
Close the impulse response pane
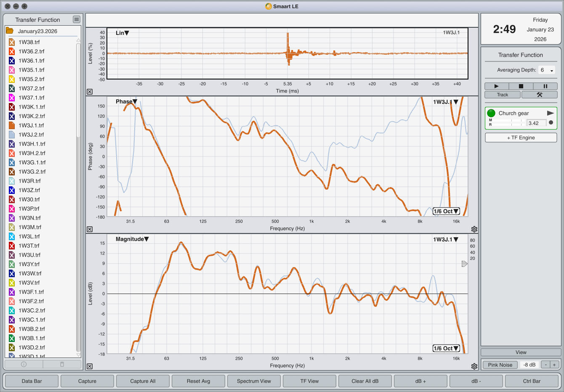[90, 92]
